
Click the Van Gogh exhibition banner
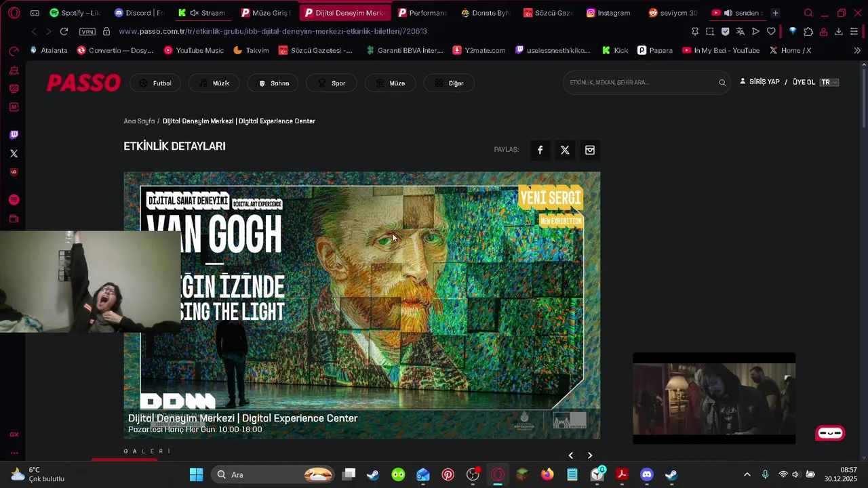pos(361,305)
